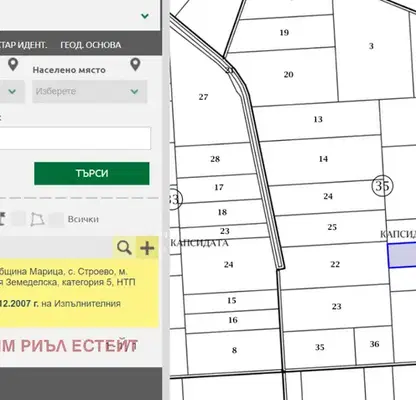
Task: Toggle the Всички checkbox
Action: (x=56, y=219)
